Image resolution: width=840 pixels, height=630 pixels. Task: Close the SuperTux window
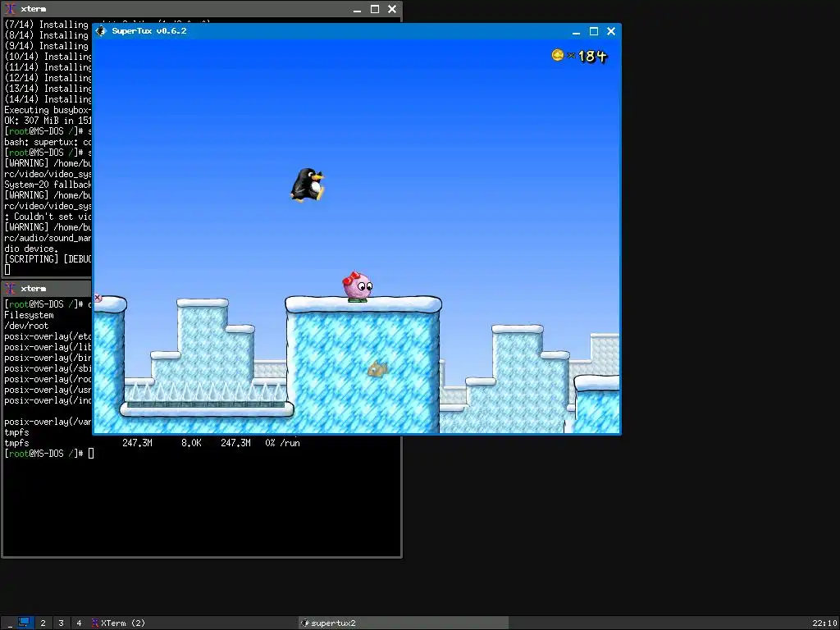click(610, 32)
